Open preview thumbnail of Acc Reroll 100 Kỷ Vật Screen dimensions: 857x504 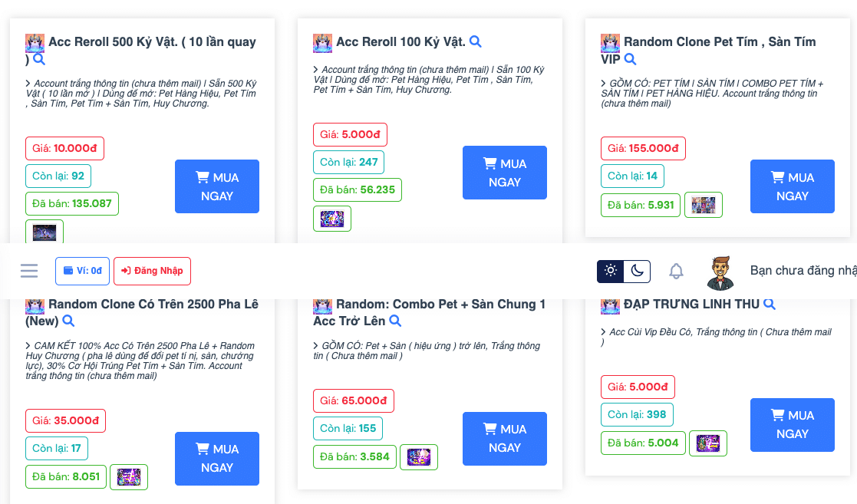point(332,219)
